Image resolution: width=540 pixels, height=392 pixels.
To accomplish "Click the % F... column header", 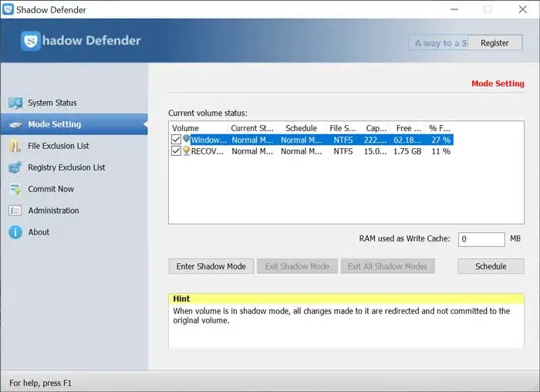I will (x=440, y=128).
